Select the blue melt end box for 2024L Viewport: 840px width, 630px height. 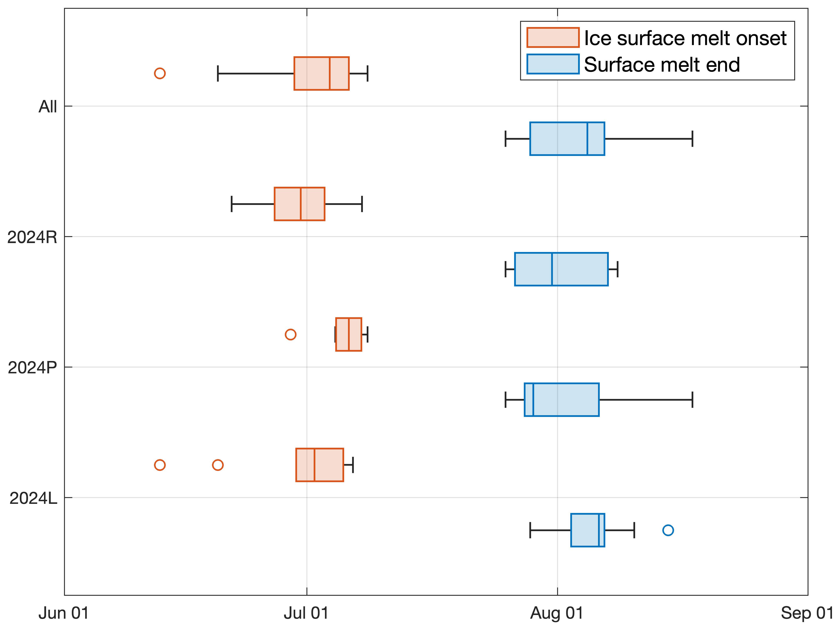[x=587, y=530]
